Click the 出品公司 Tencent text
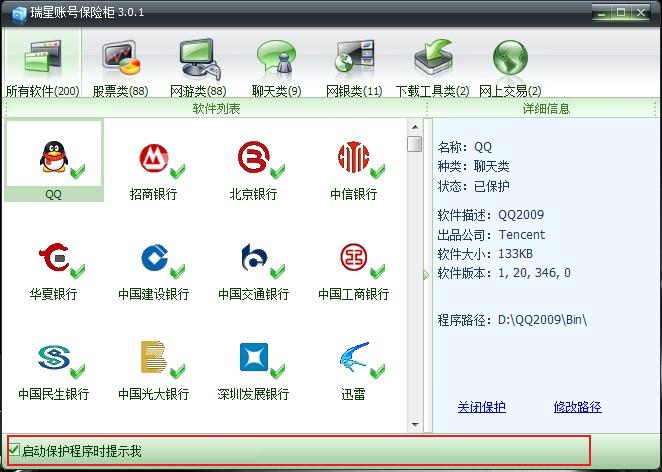The height and width of the screenshot is (472, 662). click(x=491, y=234)
